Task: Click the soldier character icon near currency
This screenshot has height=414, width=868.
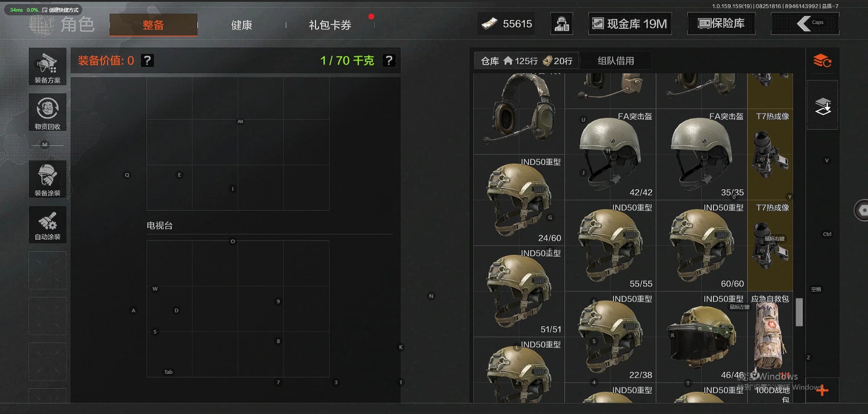Action: 562,24
